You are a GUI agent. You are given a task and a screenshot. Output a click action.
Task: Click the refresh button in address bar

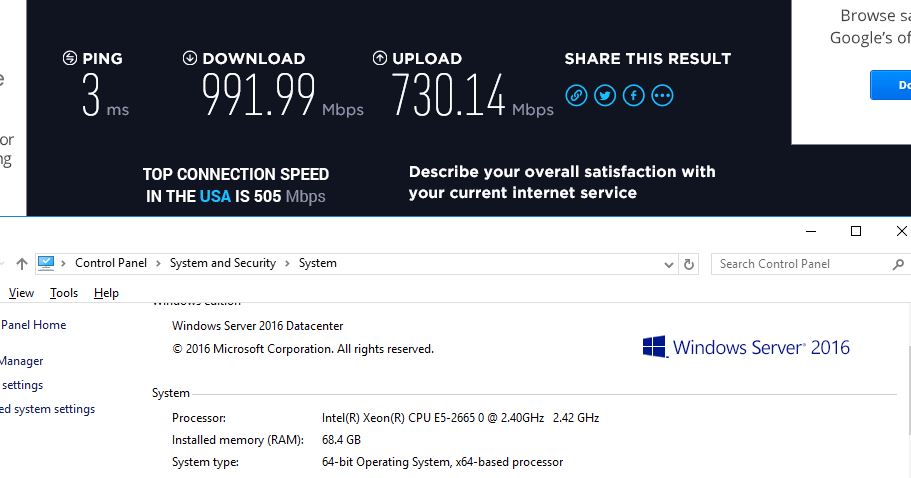click(x=688, y=264)
